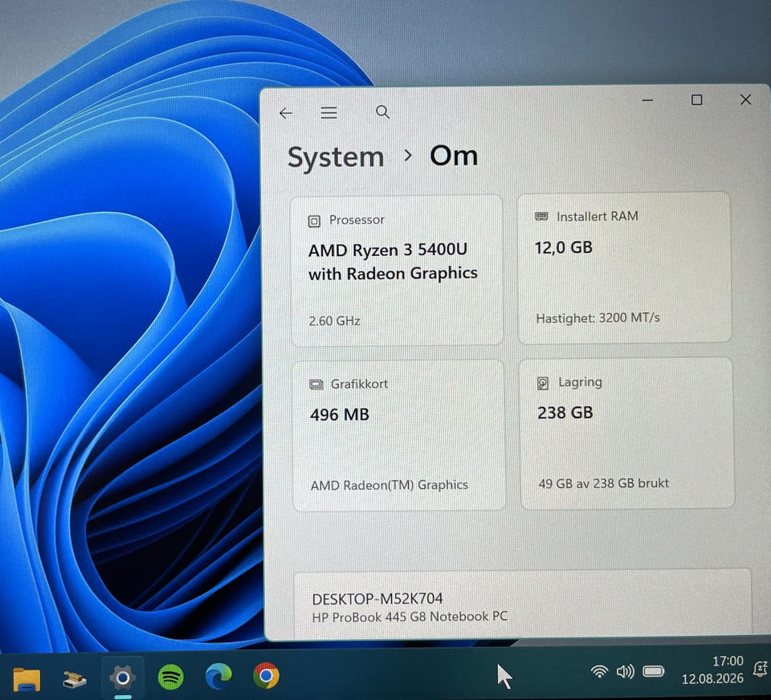Open Google Chrome from the taskbar
Screen dimensions: 771x700
[266, 676]
